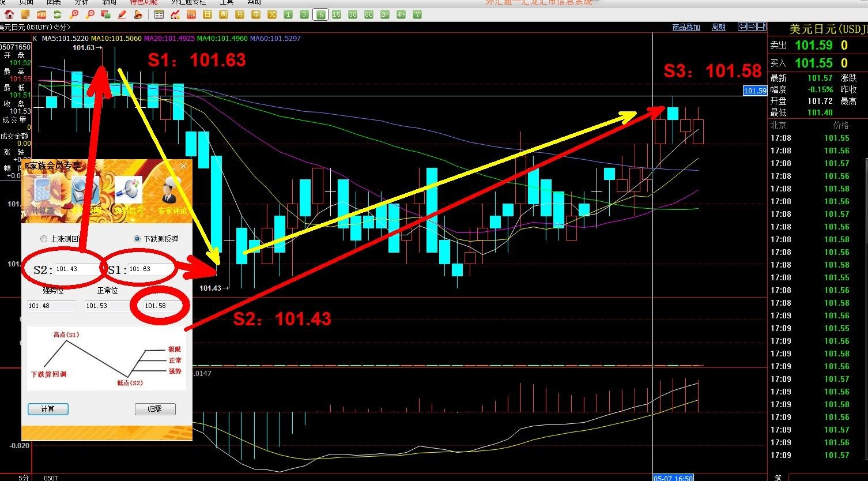Zoom in with the plus magnifier icon
868x481 pixels.
tap(74, 14)
